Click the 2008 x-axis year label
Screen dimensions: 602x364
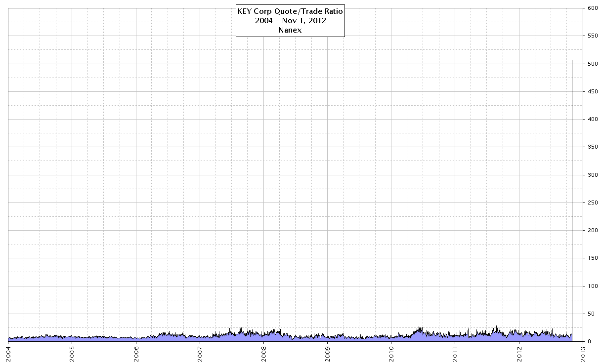point(264,353)
